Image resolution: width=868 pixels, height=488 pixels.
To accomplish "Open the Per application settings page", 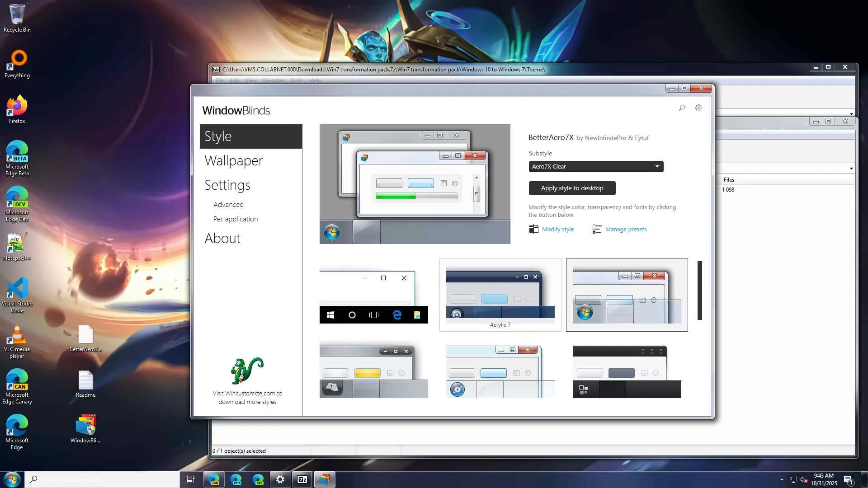I will pos(235,219).
